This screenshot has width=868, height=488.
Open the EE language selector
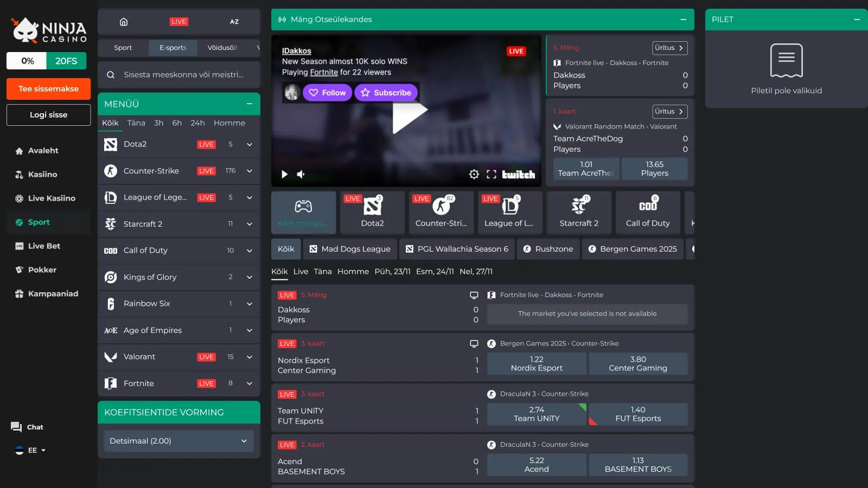(x=31, y=450)
